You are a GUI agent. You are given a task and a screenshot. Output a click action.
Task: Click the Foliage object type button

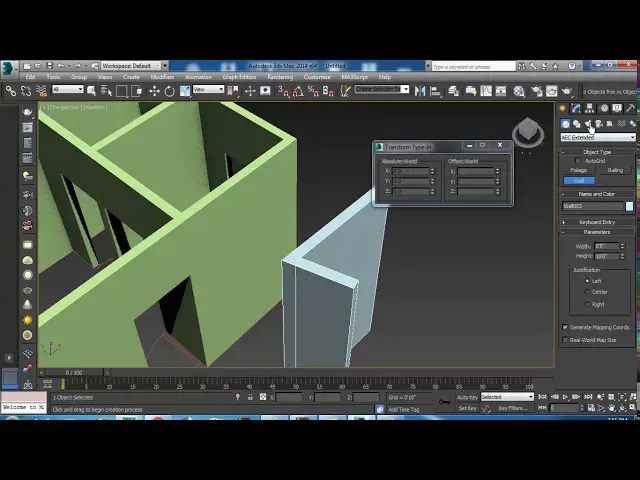tap(579, 171)
